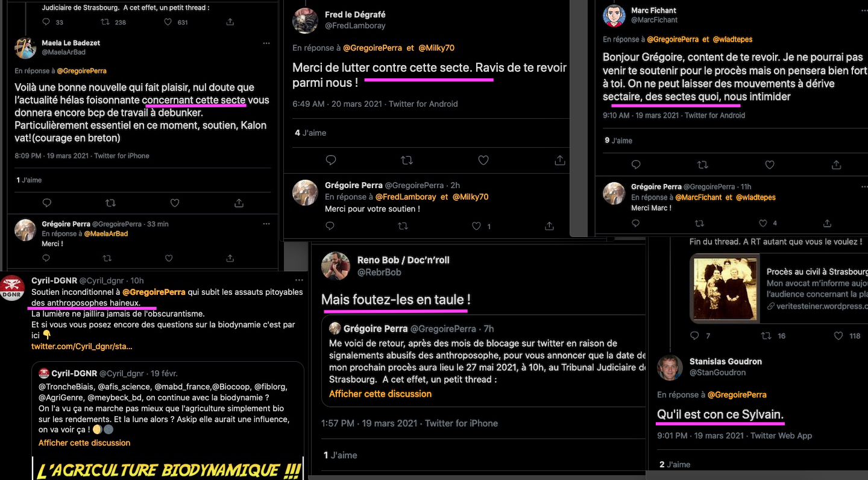
Task: View the 9 J'aime on Marc Fichant's tweet
Action: 618,141
